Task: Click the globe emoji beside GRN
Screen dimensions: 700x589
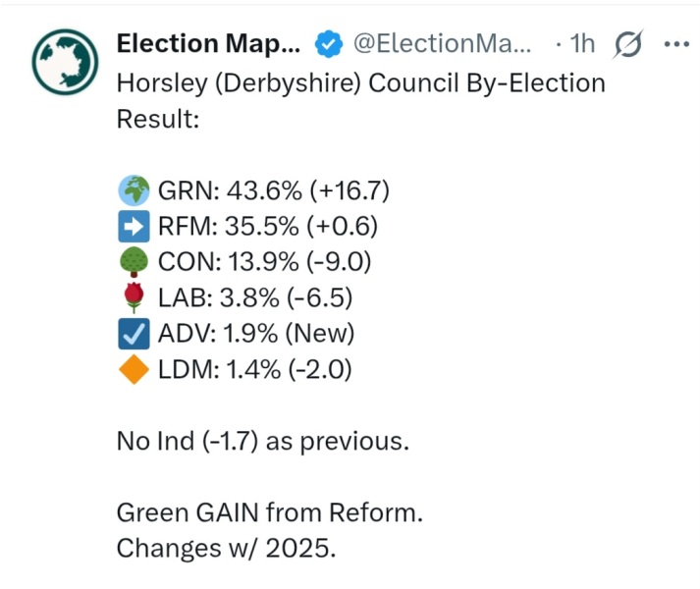Action: point(134,189)
